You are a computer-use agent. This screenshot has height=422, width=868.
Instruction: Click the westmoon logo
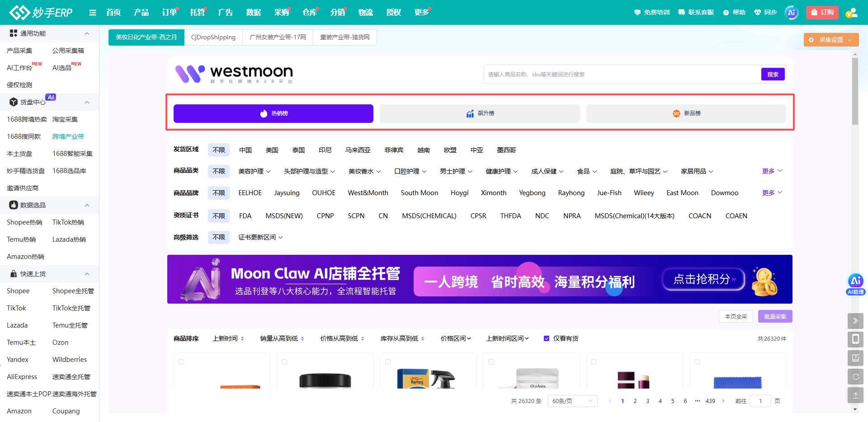click(234, 74)
